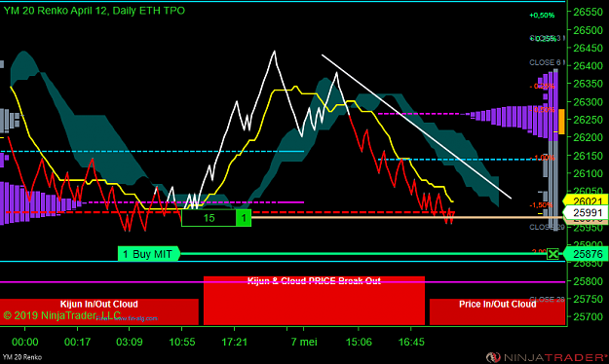Select the 'Kijun & Cloud PRICE Break Out' panel

click(314, 301)
